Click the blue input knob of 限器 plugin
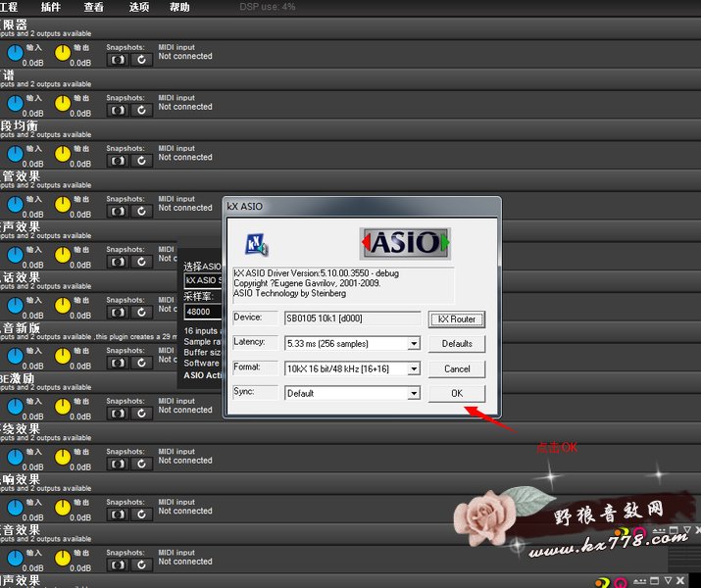701x588 pixels. click(16, 53)
